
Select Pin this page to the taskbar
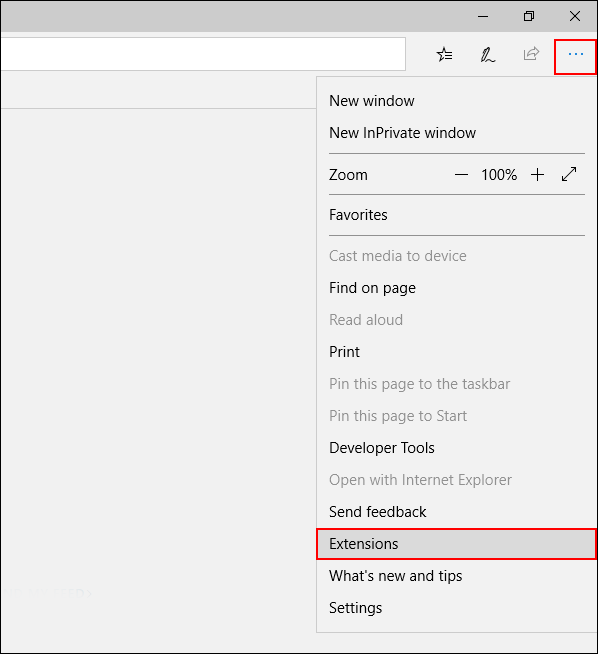coord(457,384)
